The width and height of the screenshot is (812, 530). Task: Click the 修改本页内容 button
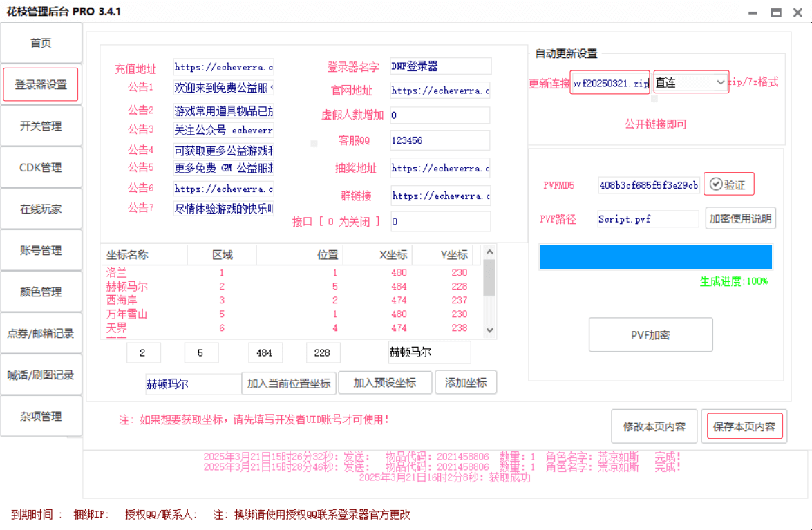pyautogui.click(x=654, y=426)
